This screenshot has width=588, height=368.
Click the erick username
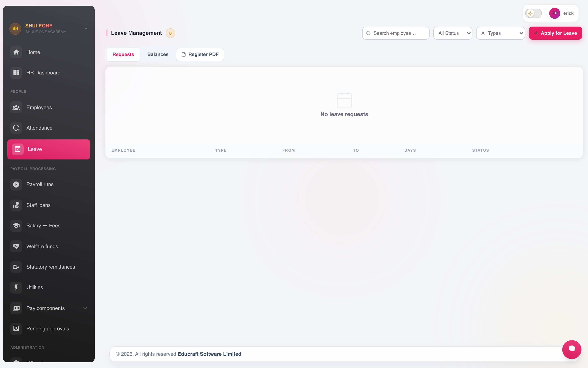568,13
